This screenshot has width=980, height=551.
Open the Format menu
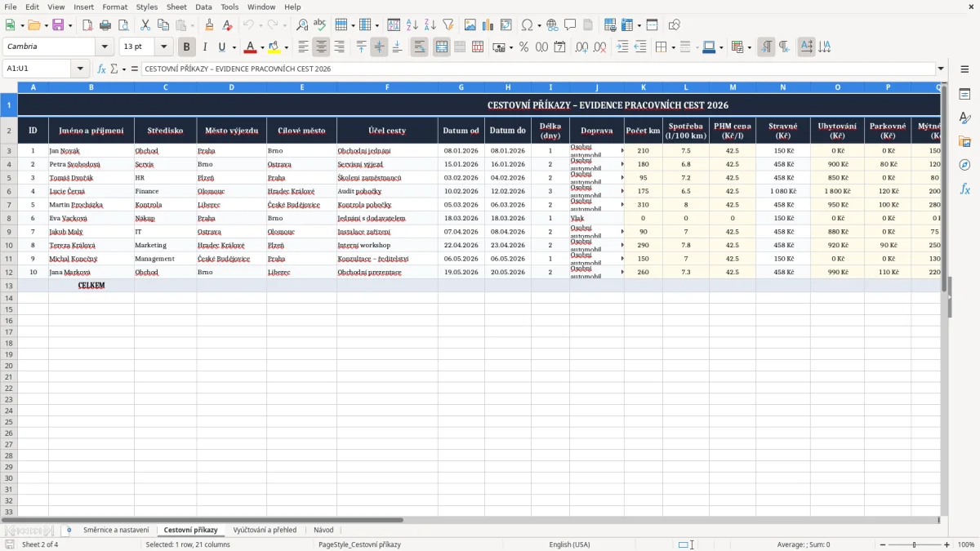pyautogui.click(x=114, y=7)
